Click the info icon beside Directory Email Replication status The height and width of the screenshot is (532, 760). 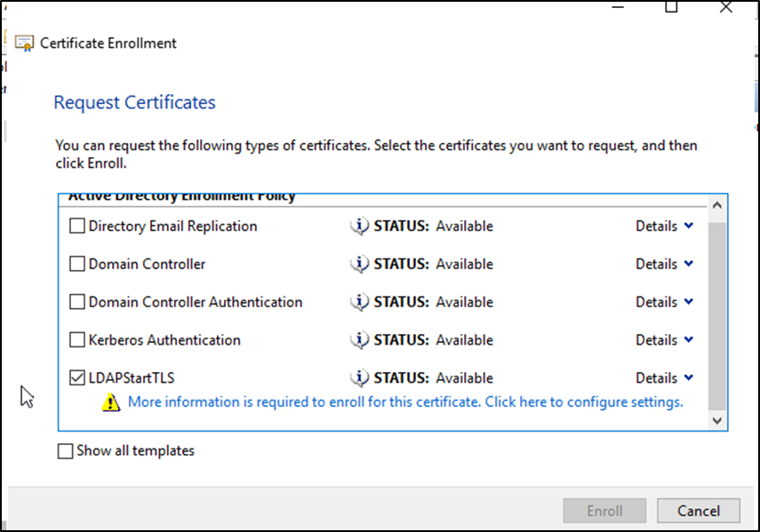pyautogui.click(x=359, y=226)
